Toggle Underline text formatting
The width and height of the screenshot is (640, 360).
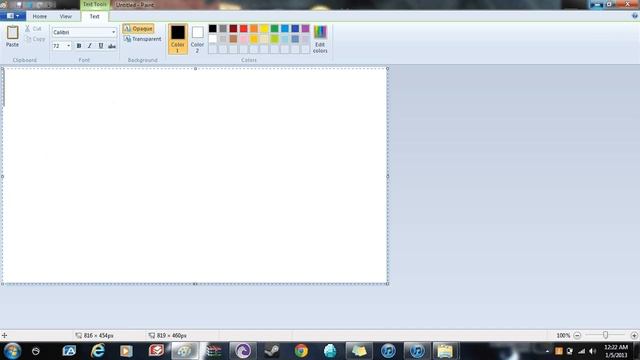coord(101,46)
